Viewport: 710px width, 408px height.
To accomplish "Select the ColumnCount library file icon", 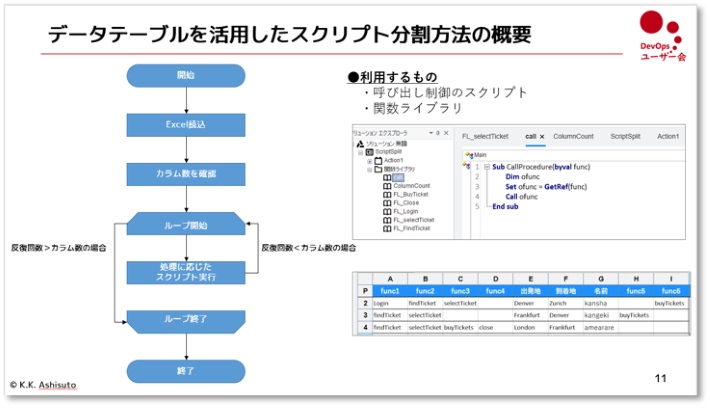I will (387, 186).
